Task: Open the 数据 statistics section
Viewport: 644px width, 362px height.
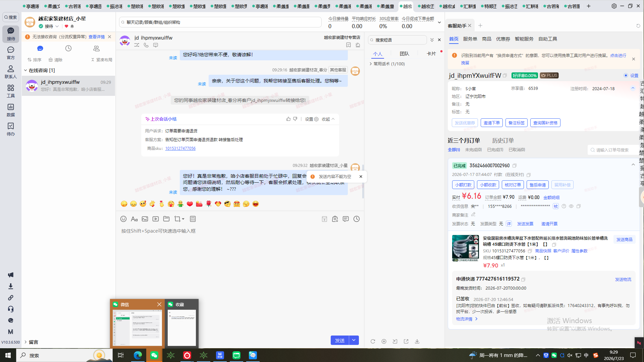Action: pos(11,110)
